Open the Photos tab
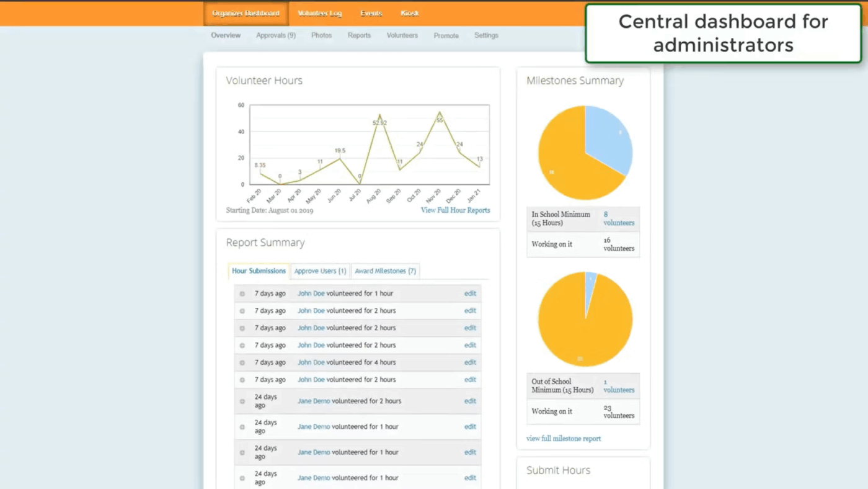The height and width of the screenshot is (489, 868). [x=321, y=35]
